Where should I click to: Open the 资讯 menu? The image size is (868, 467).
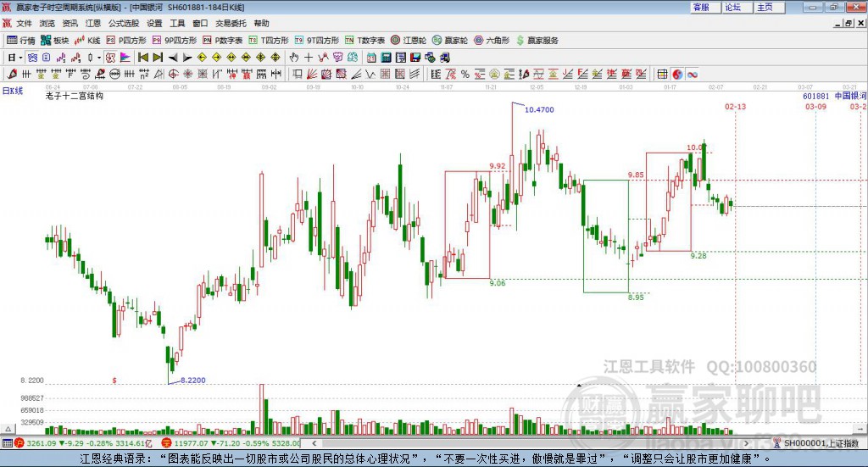[x=70, y=23]
